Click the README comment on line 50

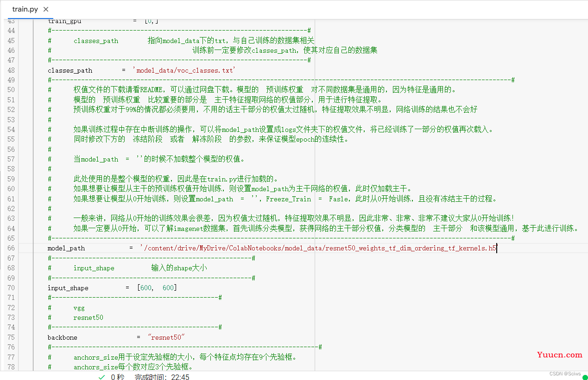253,90
